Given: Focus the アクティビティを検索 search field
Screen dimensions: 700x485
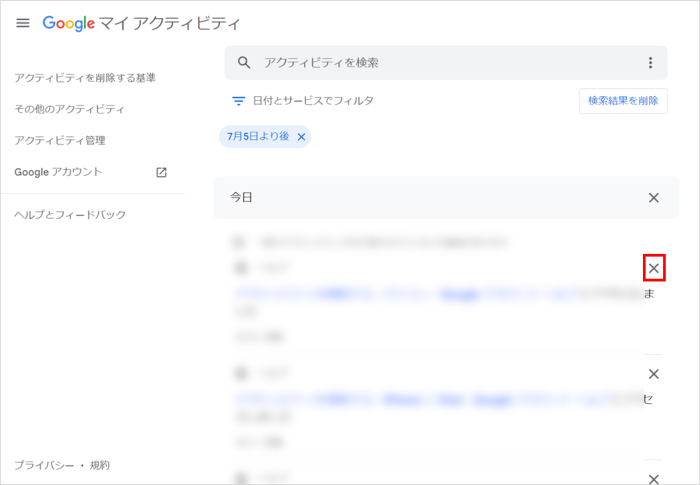Looking at the screenshot, I should 440,63.
